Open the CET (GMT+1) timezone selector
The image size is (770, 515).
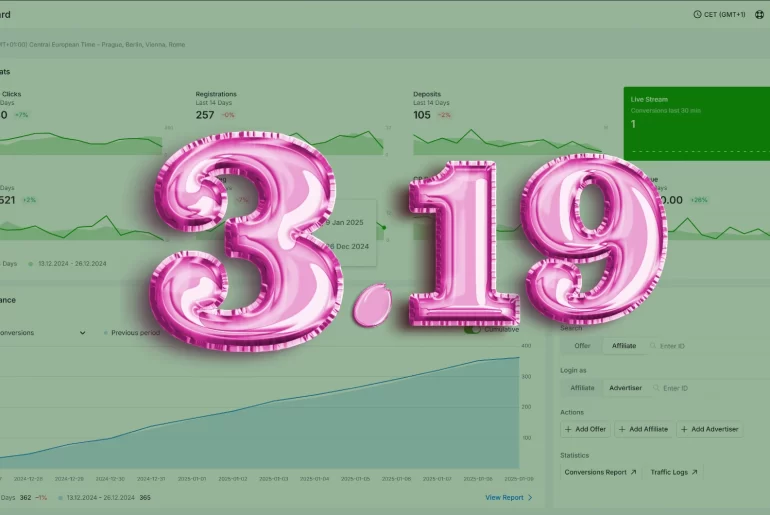pos(719,14)
